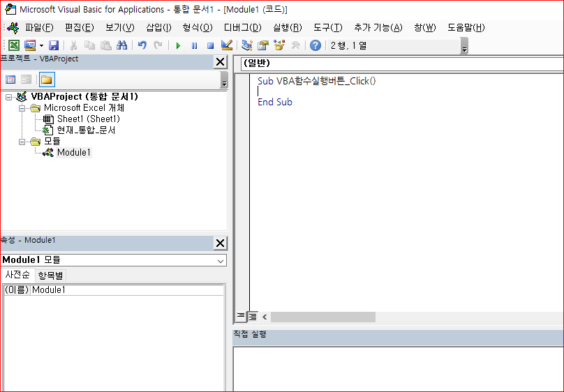Open the 도움말(H) menu
The width and height of the screenshot is (564, 392).
(x=466, y=28)
